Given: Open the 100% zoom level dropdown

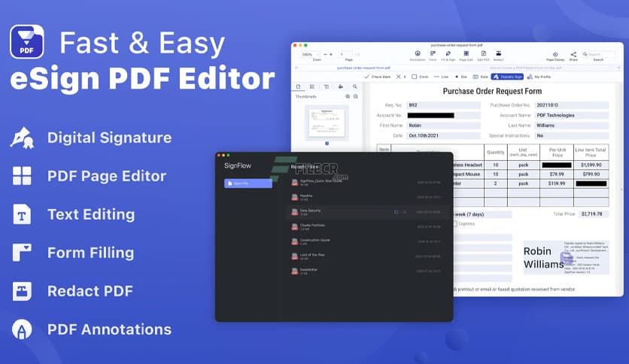Looking at the screenshot, I should tap(311, 54).
